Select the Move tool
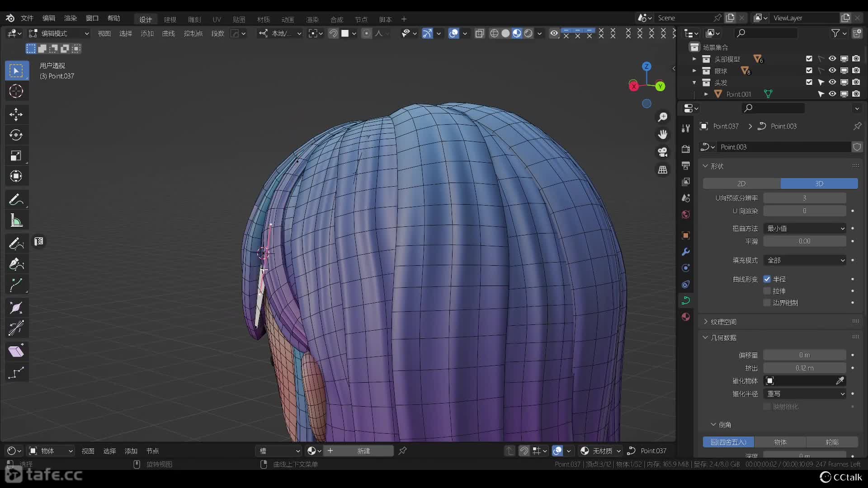 (x=16, y=114)
